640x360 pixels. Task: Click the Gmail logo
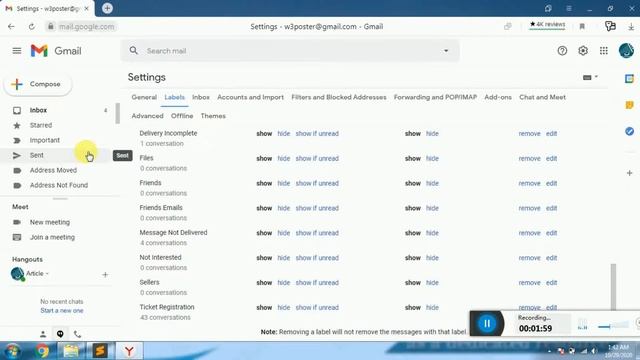(x=56, y=51)
